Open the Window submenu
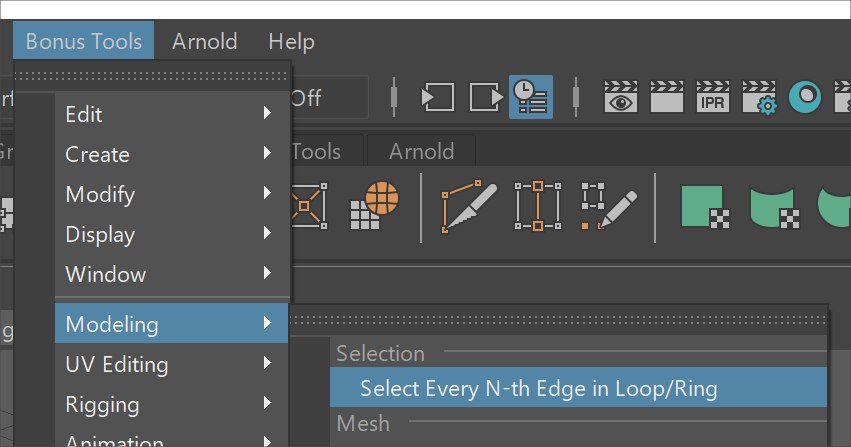The height and width of the screenshot is (447, 851). (172, 273)
